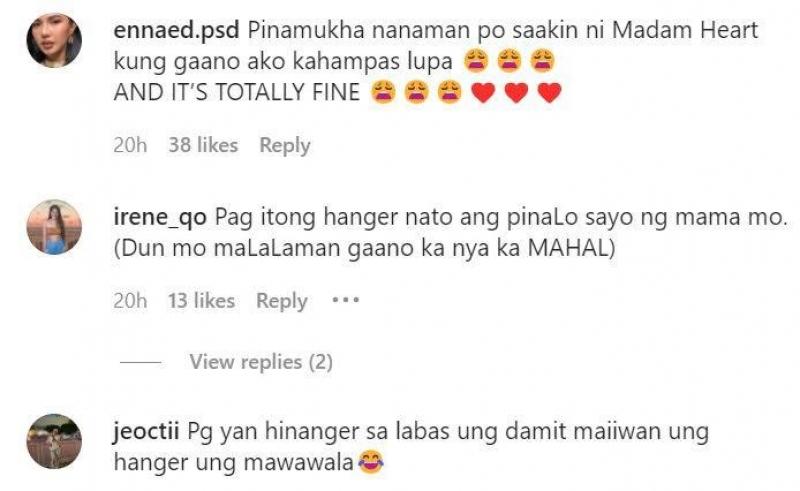Click the laughing emoji in jeoctii's comment
Viewport: 800px width, 491px height.
371,462
